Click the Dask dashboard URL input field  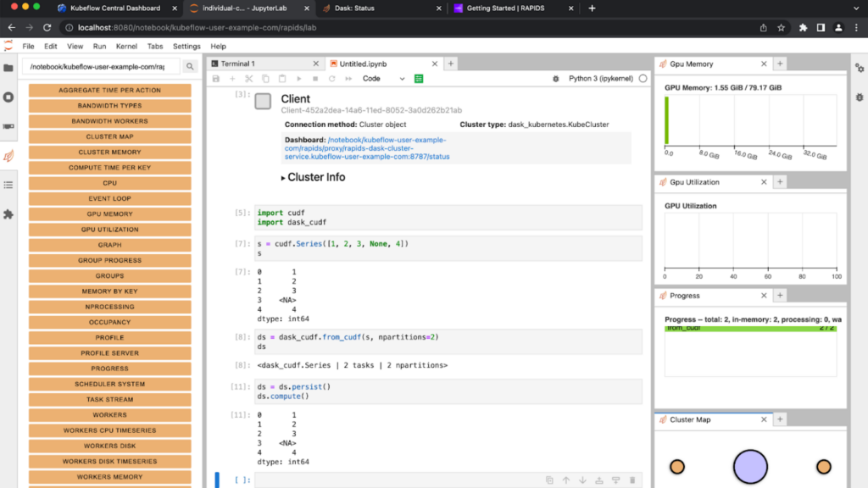tap(102, 66)
